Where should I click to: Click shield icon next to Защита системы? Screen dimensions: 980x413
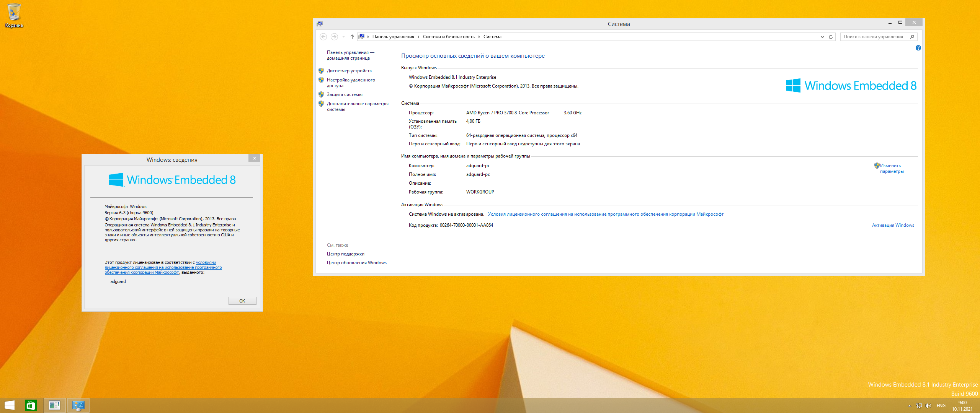click(x=321, y=94)
